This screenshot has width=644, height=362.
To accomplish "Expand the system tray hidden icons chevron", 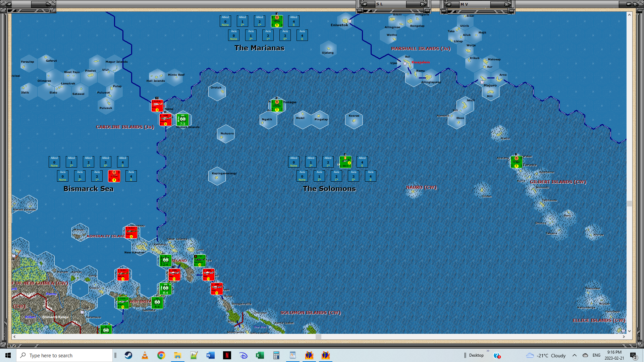I will tap(574, 355).
